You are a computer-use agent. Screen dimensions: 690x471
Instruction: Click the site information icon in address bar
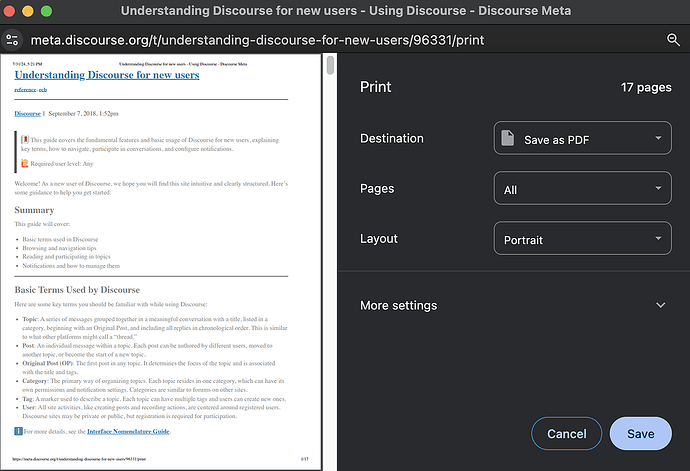12,39
